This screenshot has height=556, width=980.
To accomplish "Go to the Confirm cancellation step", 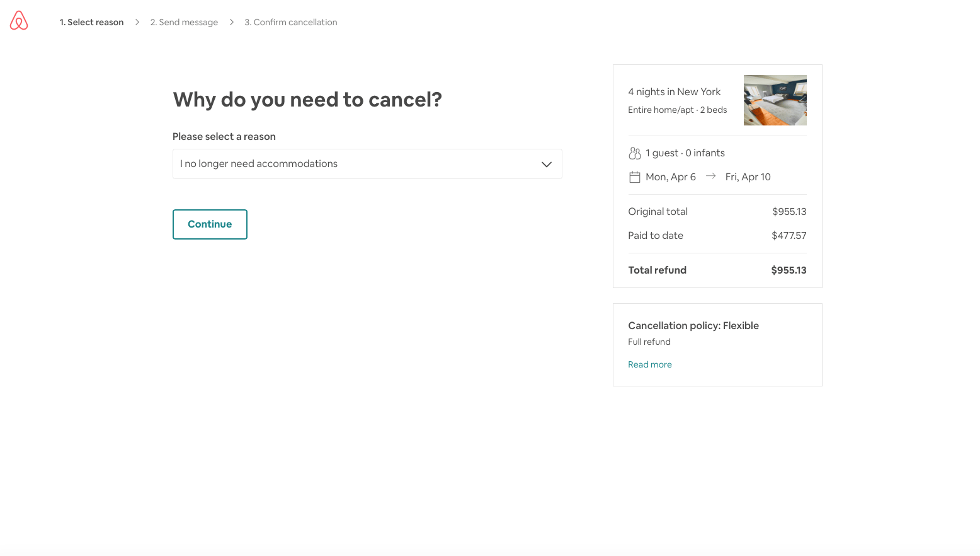I will tap(290, 22).
